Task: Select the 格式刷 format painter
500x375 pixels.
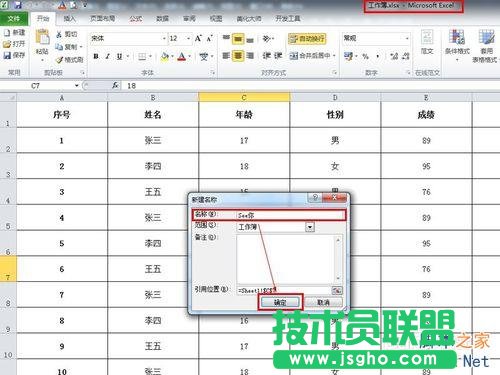Action: point(69,60)
